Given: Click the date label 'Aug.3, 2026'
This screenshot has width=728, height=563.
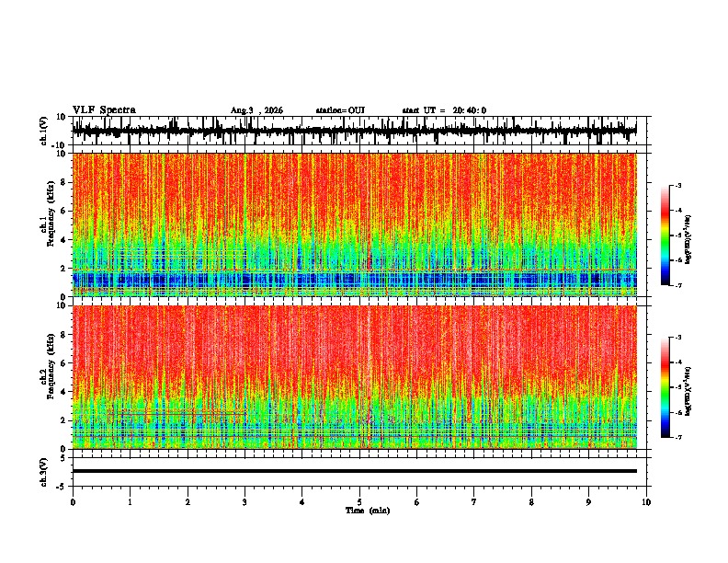Looking at the screenshot, I should 256,110.
